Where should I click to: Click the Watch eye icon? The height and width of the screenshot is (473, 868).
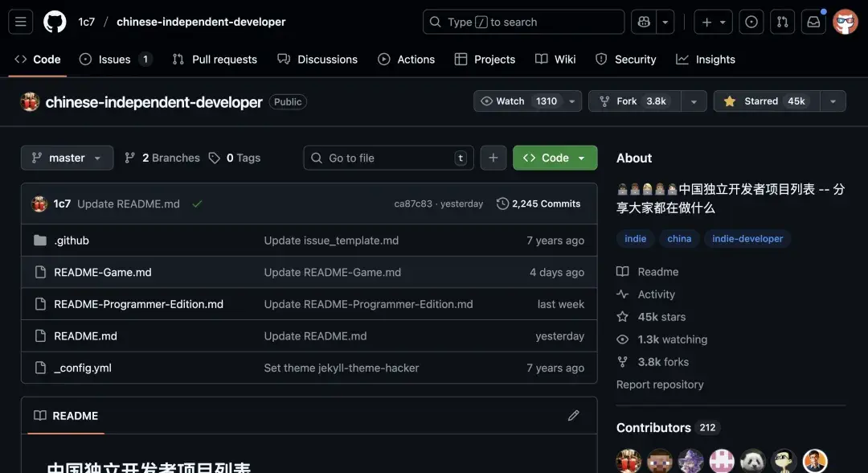486,101
